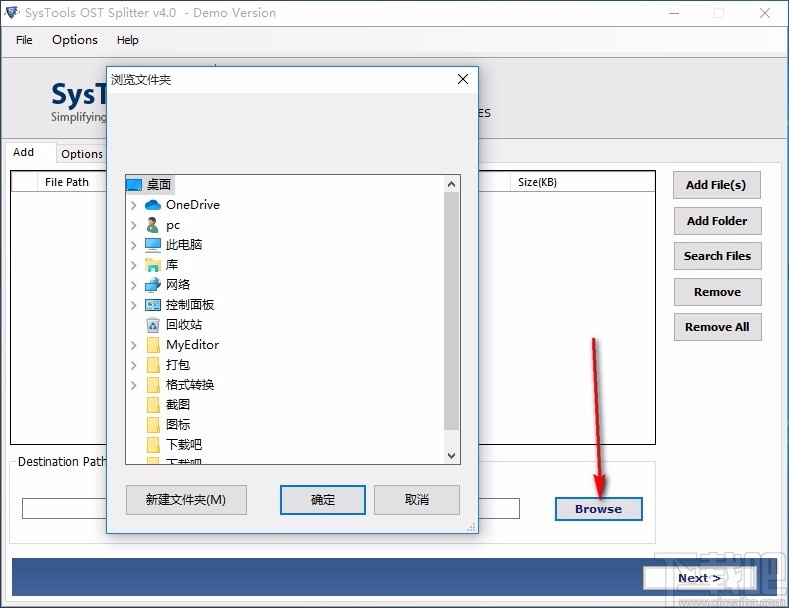The image size is (789, 608).
Task: Click the OneDrive cloud icon
Action: [152, 205]
